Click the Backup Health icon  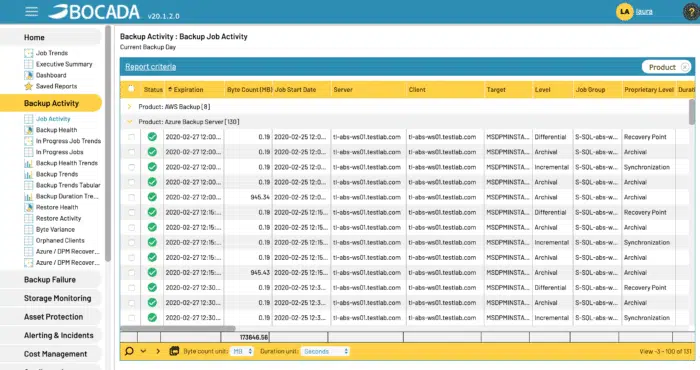pos(29,130)
